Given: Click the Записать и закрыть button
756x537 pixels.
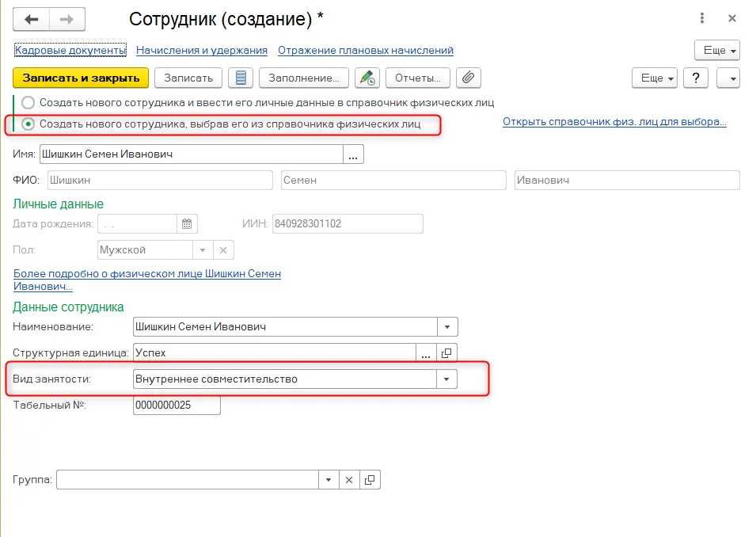Looking at the screenshot, I should 81,78.
